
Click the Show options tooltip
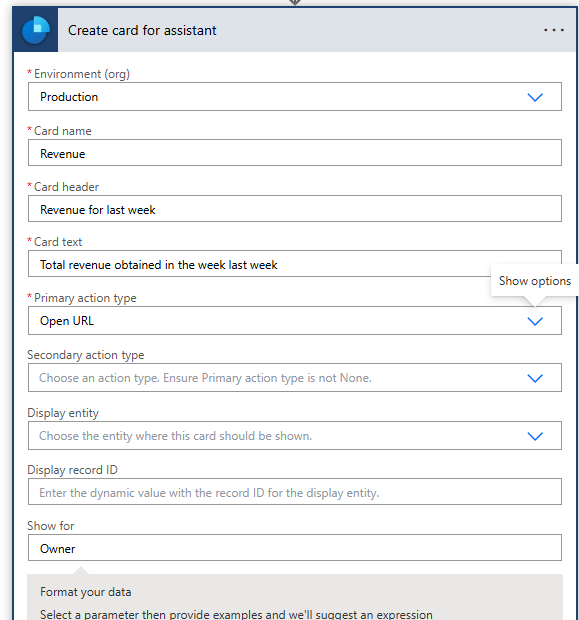[x=535, y=281]
